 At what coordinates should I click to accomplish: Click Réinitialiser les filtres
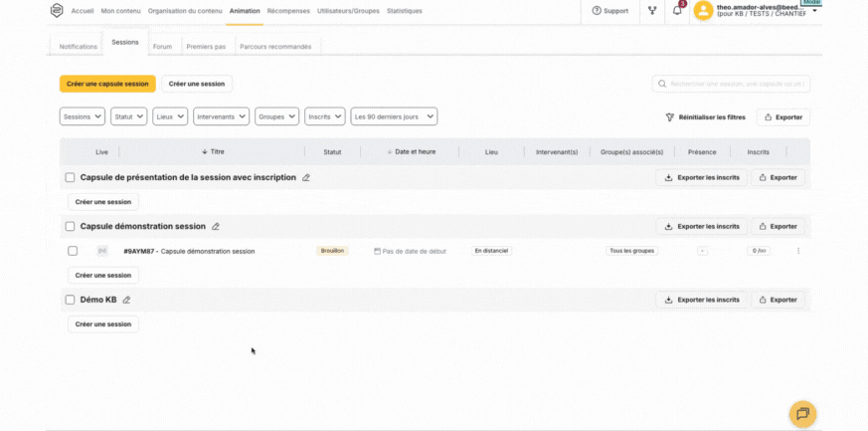(x=705, y=117)
